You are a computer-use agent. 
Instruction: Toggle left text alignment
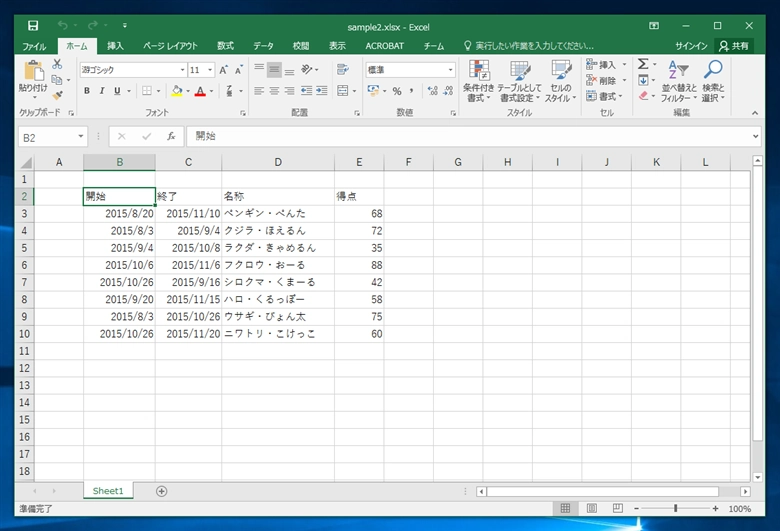click(259, 91)
